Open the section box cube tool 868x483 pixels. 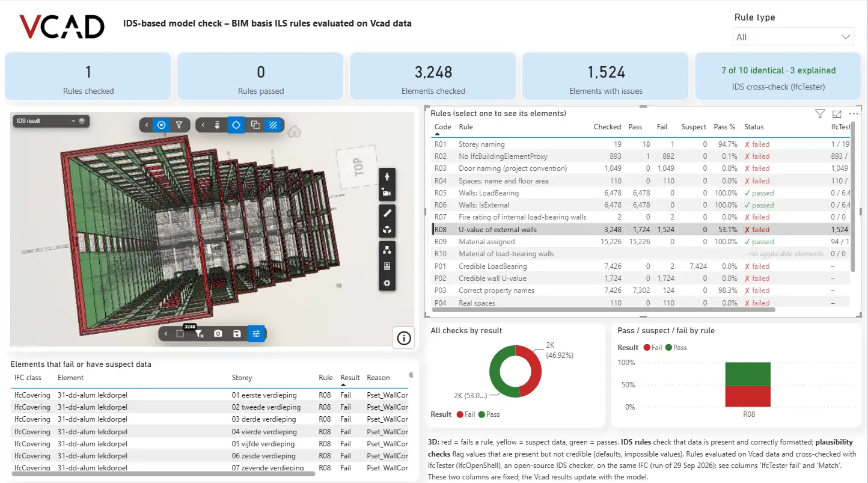point(387,230)
